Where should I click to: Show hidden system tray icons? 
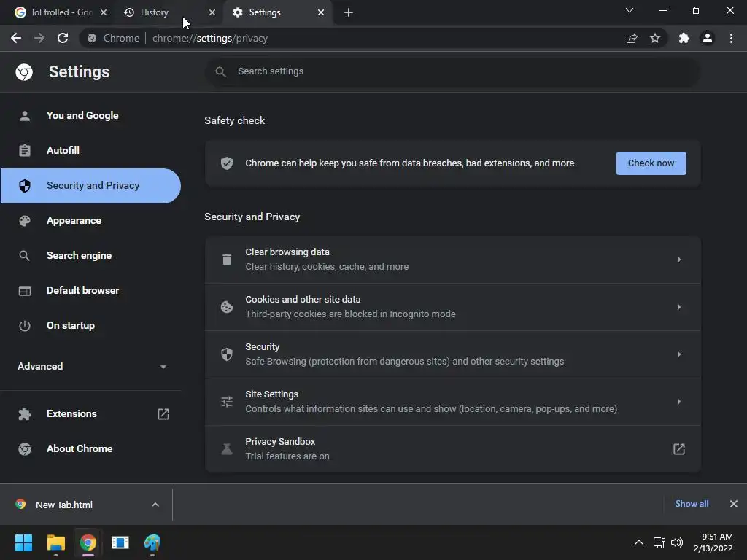pyautogui.click(x=639, y=542)
